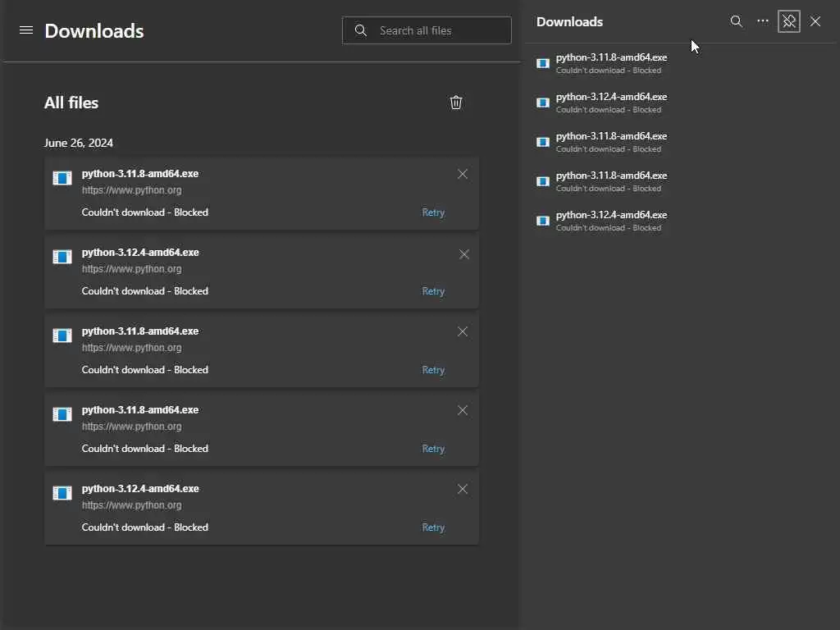Retry the second download python-3.12.4-amd64.exe

[433, 291]
